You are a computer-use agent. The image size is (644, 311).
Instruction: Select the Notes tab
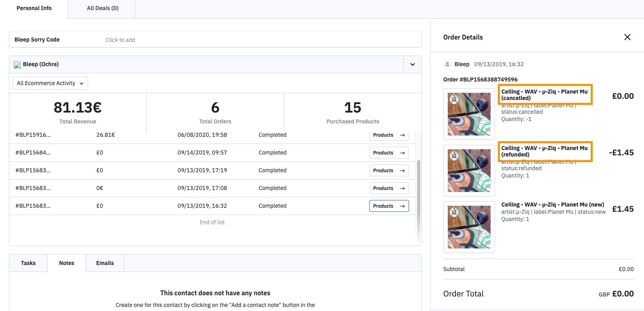point(67,263)
